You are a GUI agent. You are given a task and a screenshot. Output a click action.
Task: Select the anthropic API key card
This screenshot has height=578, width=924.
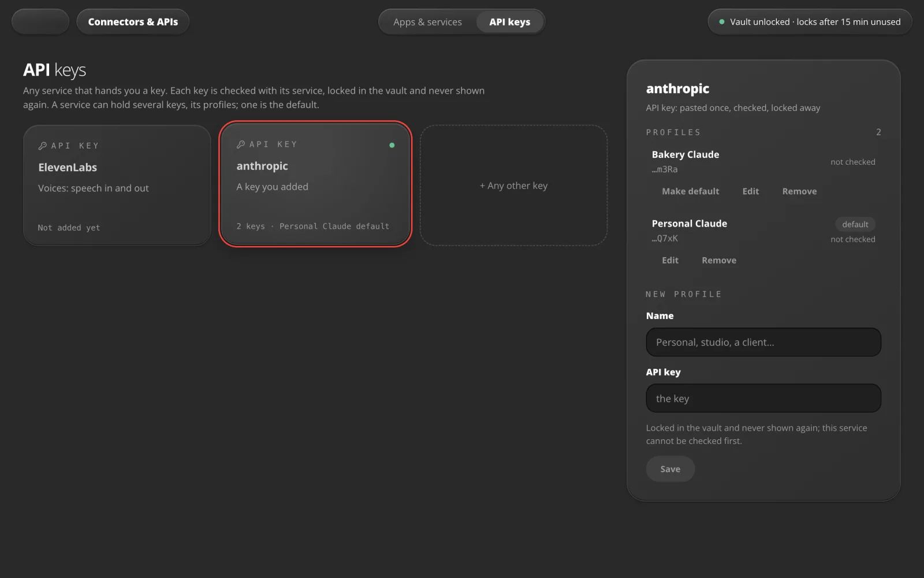coord(315,184)
